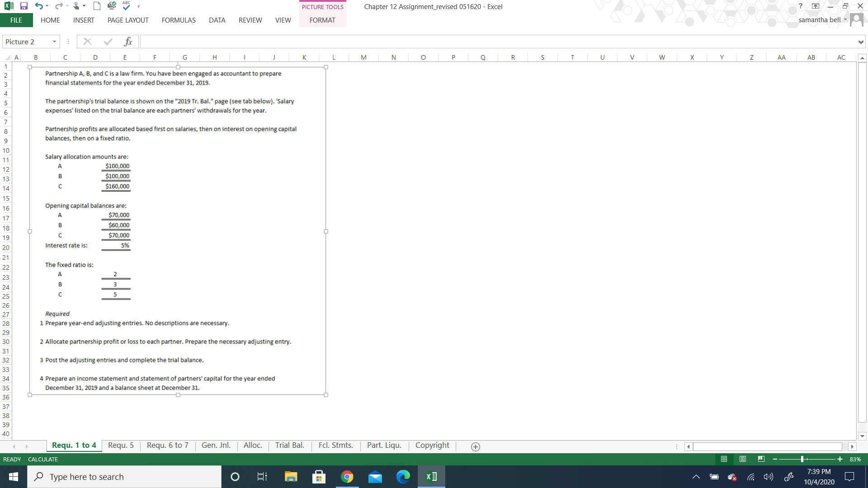Add a new worksheet with the plus button
Image resolution: width=868 pixels, height=488 pixels.
(475, 446)
